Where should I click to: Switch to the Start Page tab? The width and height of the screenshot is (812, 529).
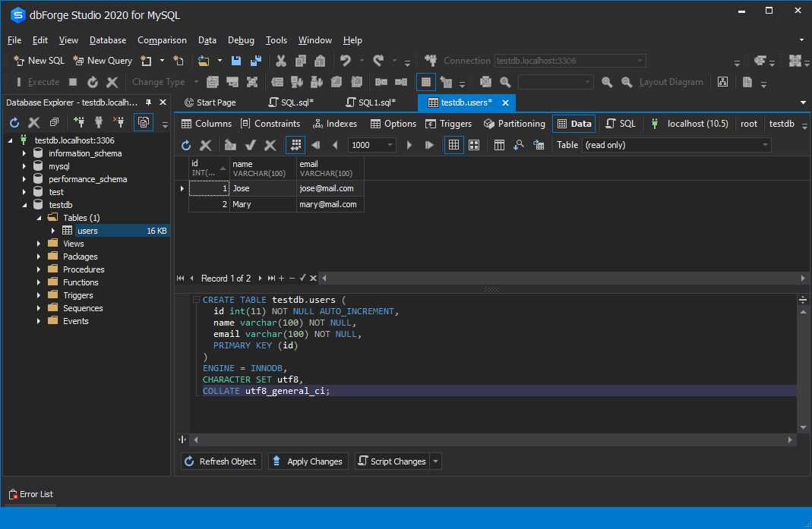coord(210,102)
